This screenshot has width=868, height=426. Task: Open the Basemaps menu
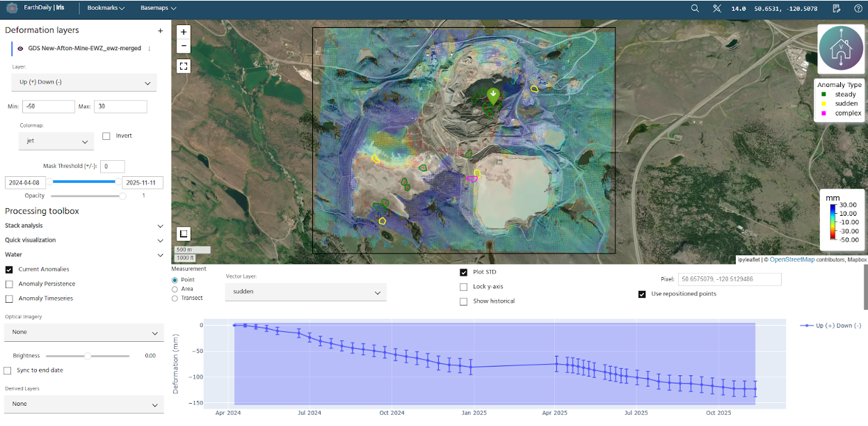point(158,8)
